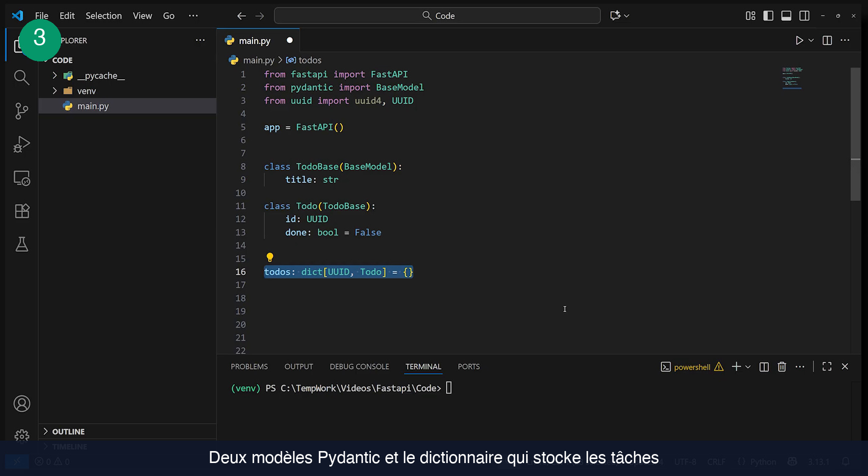Click line number 16 gutter
Screen dimensions: 868x476
(241, 272)
